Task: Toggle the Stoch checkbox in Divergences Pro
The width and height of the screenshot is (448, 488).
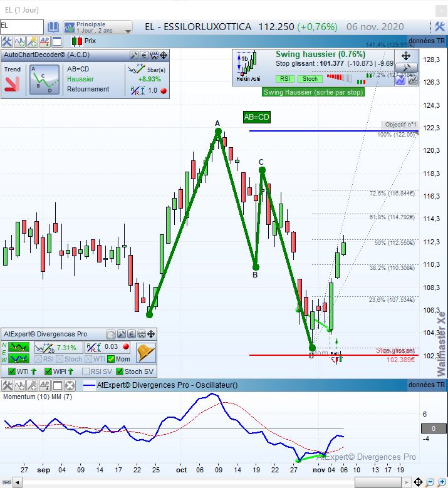Action: (x=60, y=359)
